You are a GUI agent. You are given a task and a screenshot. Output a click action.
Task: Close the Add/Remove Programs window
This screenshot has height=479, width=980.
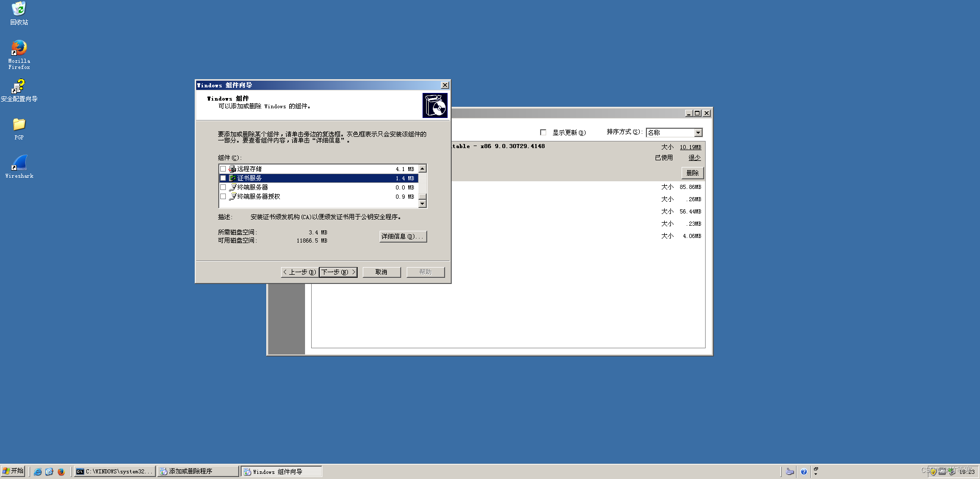pos(707,113)
